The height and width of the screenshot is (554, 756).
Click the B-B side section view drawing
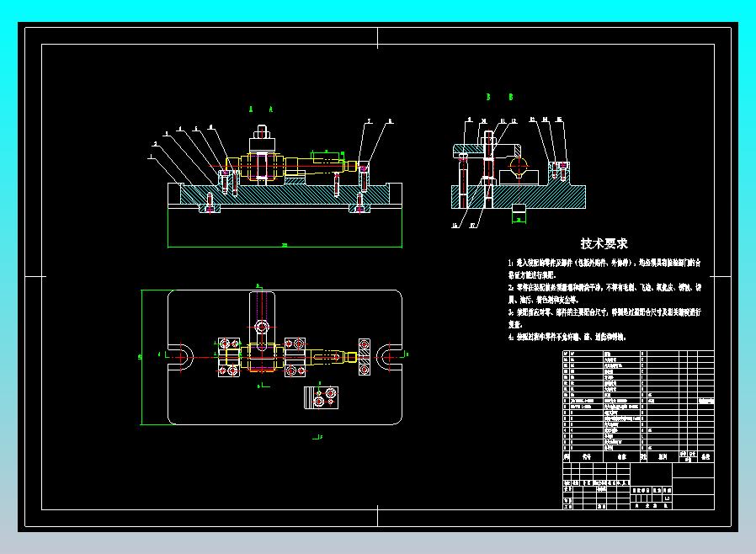point(519,172)
